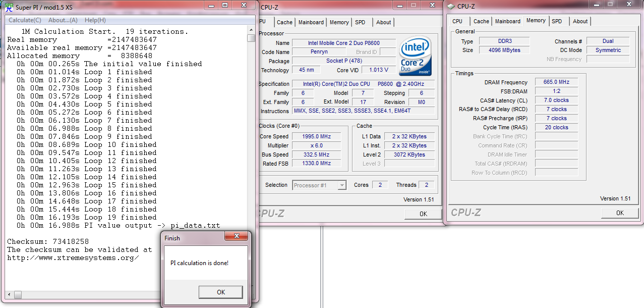Open the Help(H) menu
Image resolution: width=644 pixels, height=308 pixels.
click(95, 20)
